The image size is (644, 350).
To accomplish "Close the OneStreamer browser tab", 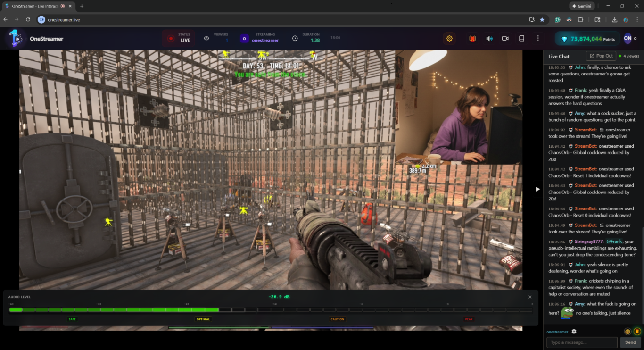I will pos(70,6).
